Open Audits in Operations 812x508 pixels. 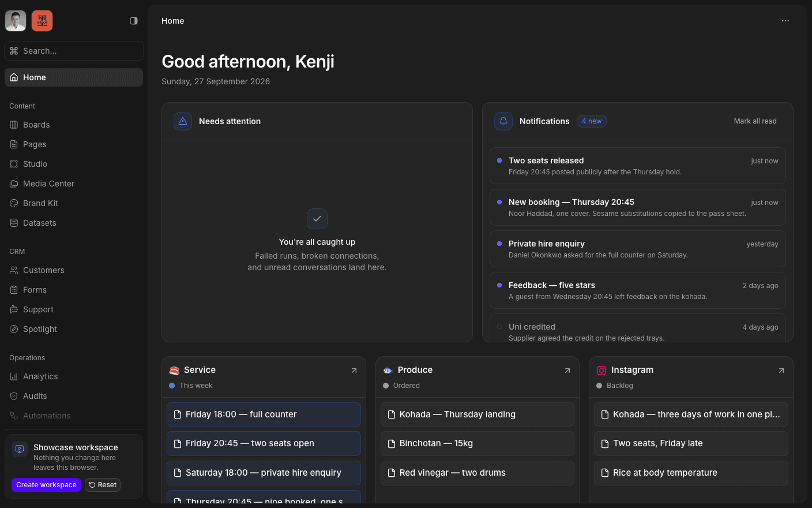[74, 396]
